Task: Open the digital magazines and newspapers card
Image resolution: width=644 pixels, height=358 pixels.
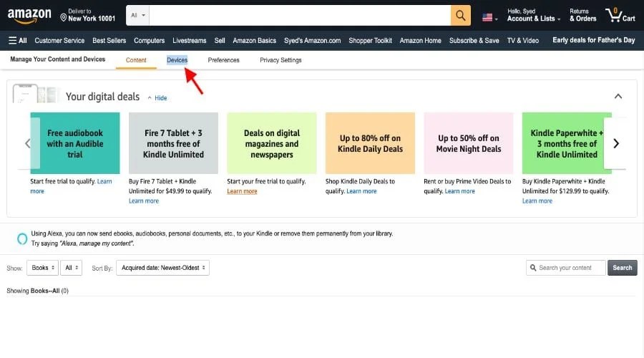Action: 272,143
